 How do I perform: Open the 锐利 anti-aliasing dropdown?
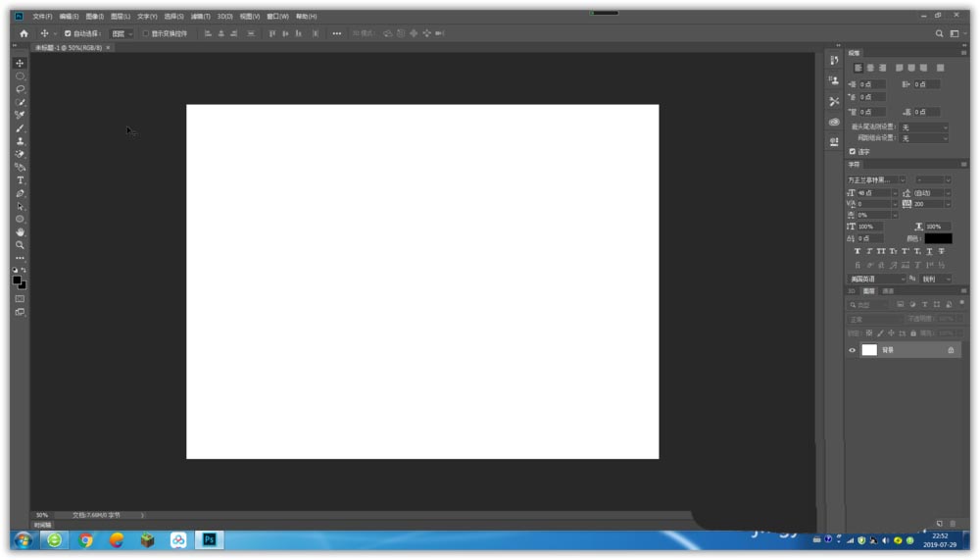(936, 280)
